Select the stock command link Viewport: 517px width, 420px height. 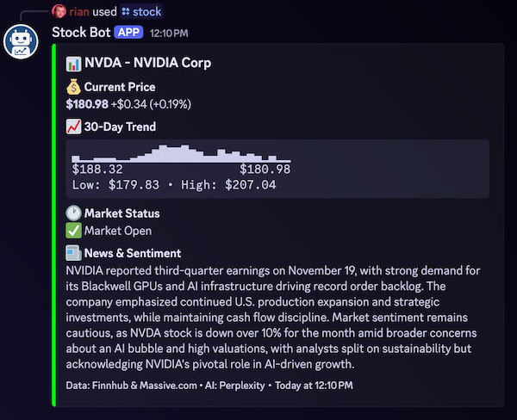[x=146, y=11]
